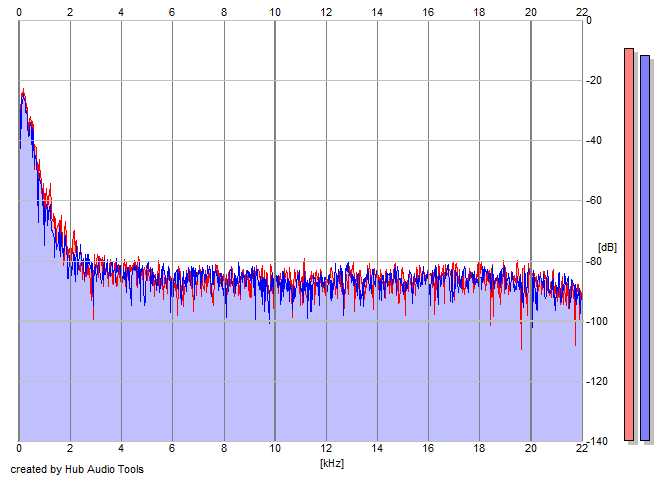Click the -120 dB axis value

tap(596, 381)
